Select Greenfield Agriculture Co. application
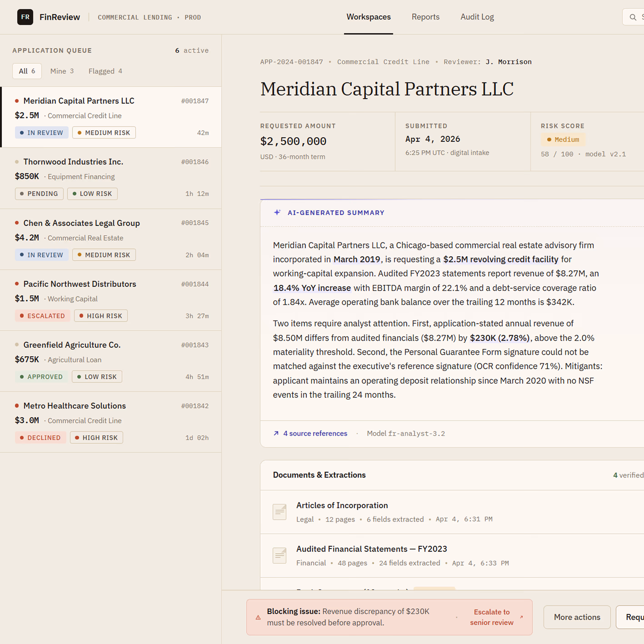Viewport: 644px width, 644px height. 111,361
